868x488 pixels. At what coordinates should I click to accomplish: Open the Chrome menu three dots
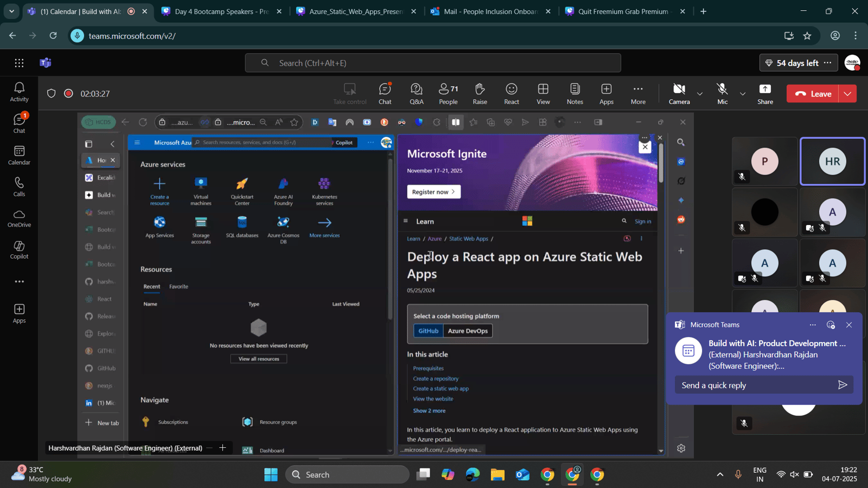pyautogui.click(x=856, y=36)
